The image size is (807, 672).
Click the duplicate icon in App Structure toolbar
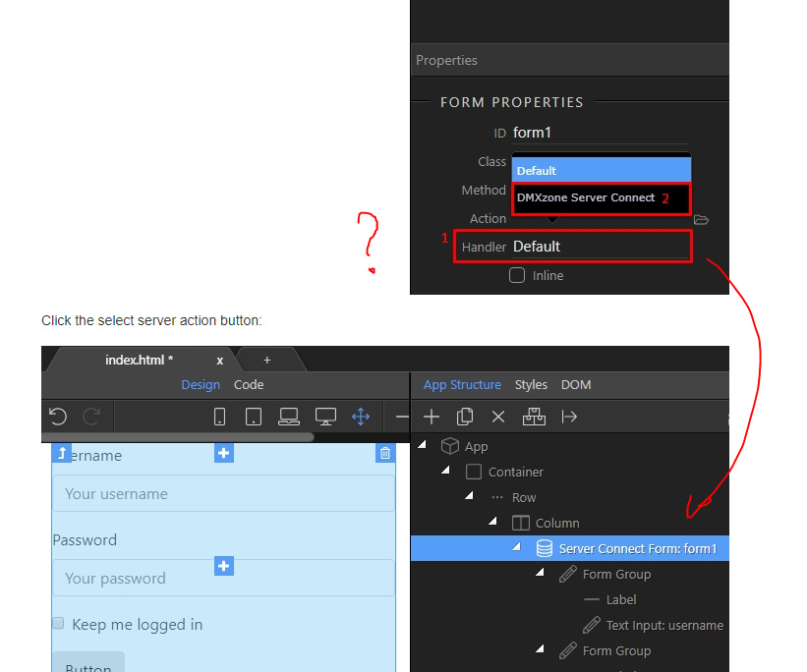coord(465,417)
